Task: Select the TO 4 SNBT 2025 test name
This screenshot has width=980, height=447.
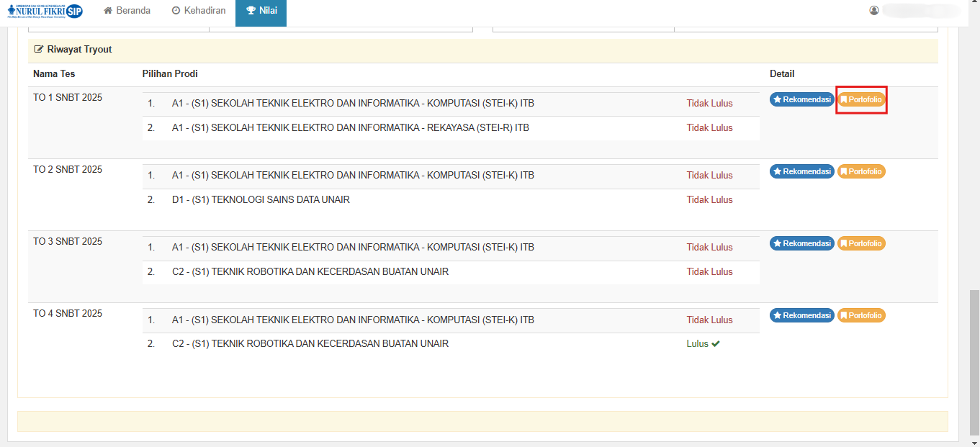Action: click(x=68, y=313)
